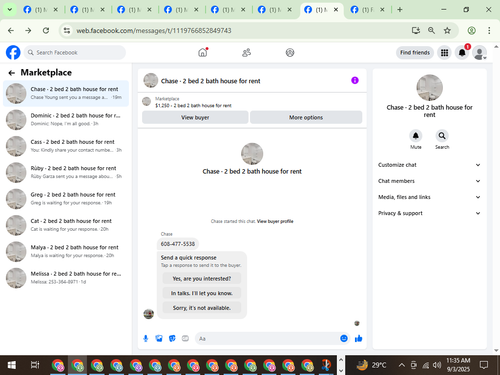500x375 pixels.
Task: Bookmark this page with the star icon
Action: (447, 31)
